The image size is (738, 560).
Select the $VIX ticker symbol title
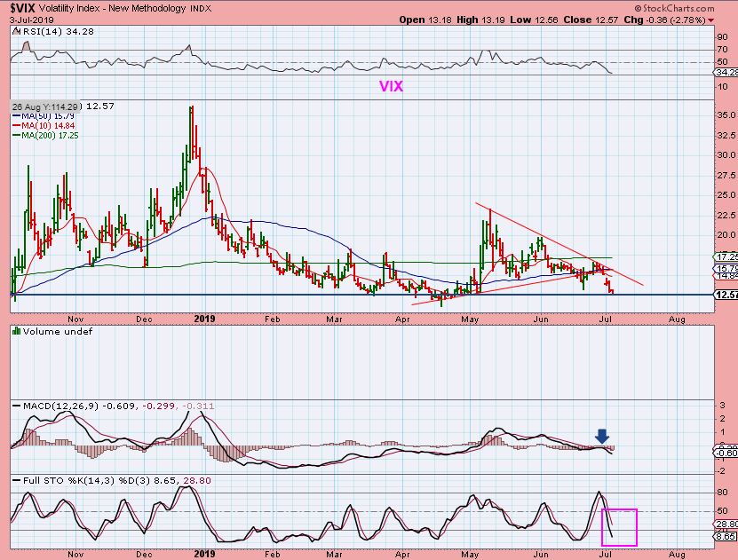tap(22, 8)
